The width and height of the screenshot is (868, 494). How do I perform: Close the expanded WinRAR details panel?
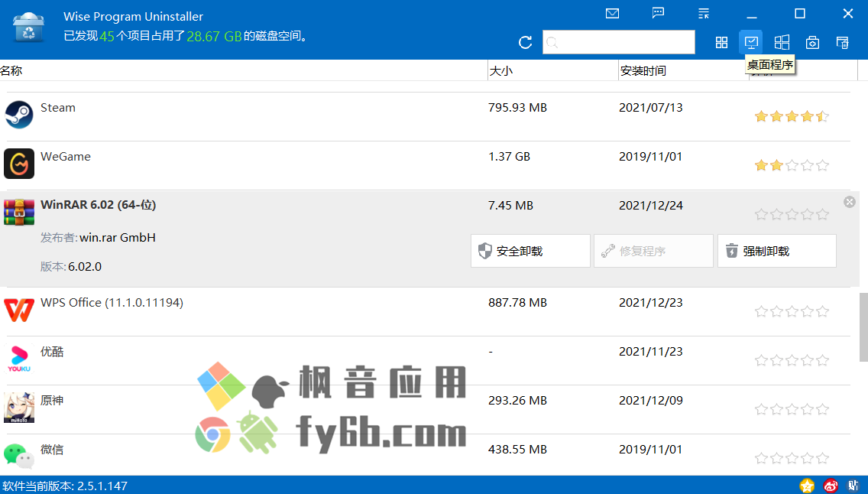coord(850,202)
